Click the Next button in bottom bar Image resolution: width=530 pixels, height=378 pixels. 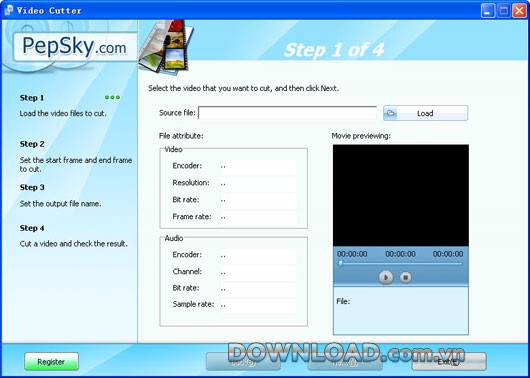[x=345, y=362]
